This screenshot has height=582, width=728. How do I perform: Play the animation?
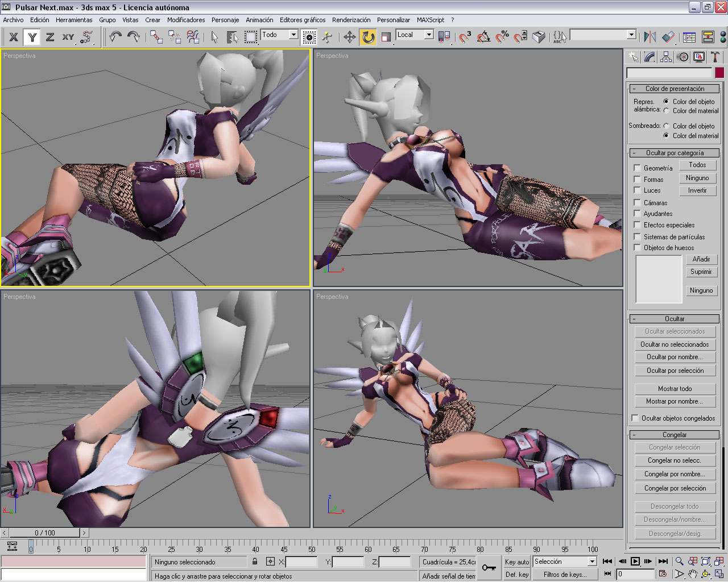tap(635, 562)
